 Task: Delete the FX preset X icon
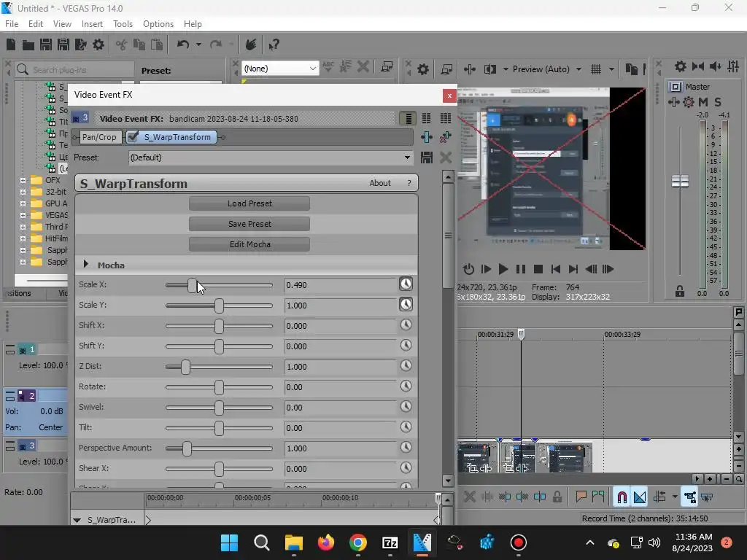[446, 157]
